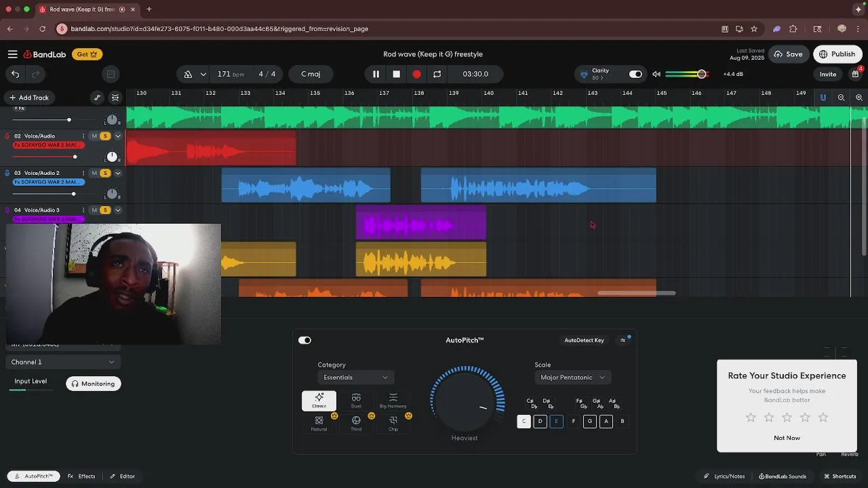This screenshot has height=488, width=868.
Task: Zoom in the timeline with plus magnifier
Action: click(x=859, y=98)
